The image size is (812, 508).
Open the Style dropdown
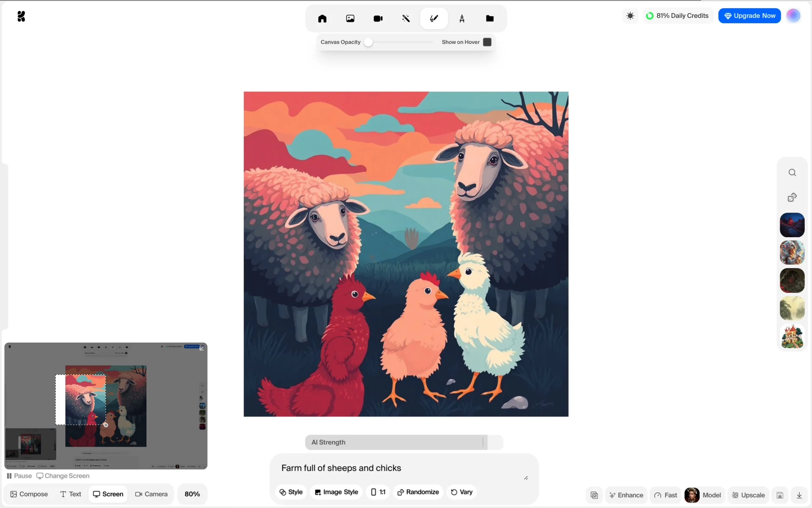(x=291, y=492)
